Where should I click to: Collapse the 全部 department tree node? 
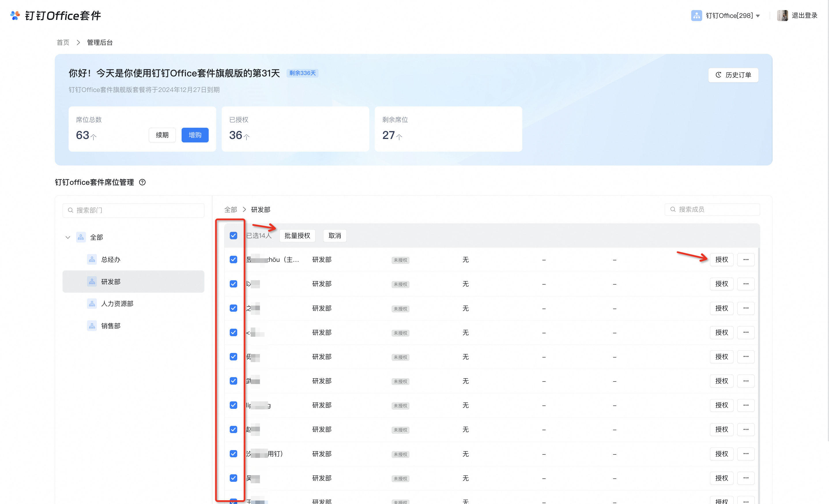point(68,237)
